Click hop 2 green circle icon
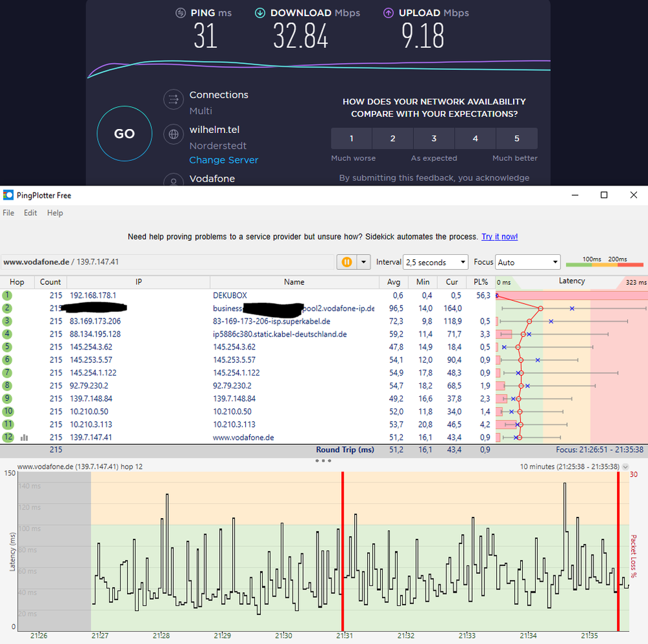The image size is (648, 644). tap(7, 308)
